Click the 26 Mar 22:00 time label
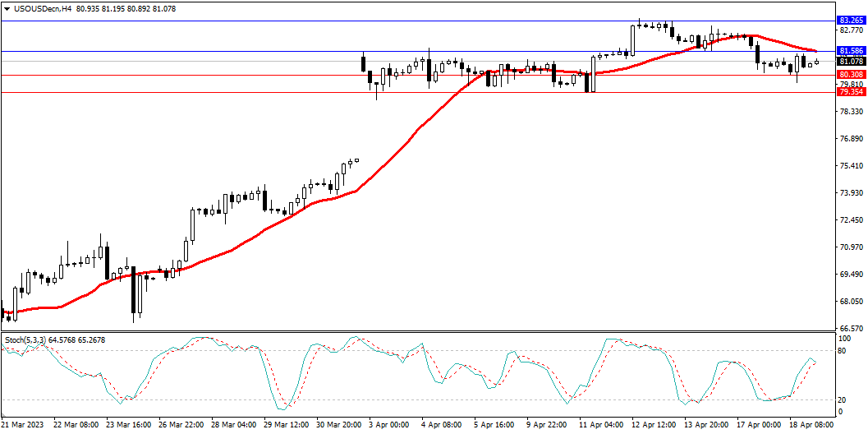The height and width of the screenshot is (434, 868). click(181, 424)
